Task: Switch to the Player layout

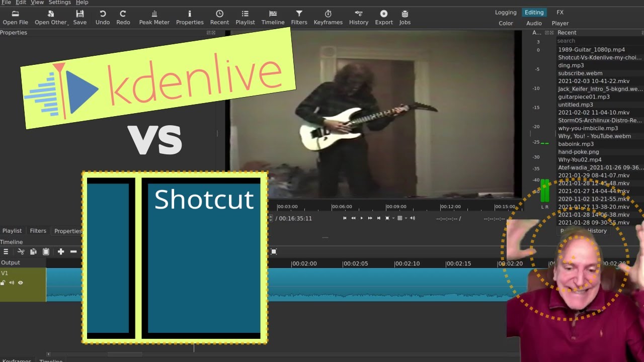Action: 560,23
